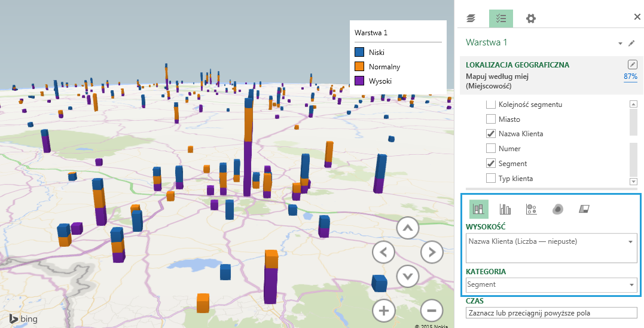Enable the Miasto field checkbox
Viewport: 644px width, 328px height.
click(x=491, y=119)
